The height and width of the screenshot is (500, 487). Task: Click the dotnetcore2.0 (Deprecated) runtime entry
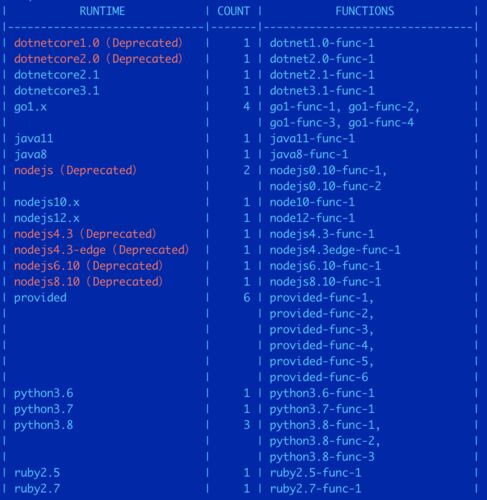(98, 59)
